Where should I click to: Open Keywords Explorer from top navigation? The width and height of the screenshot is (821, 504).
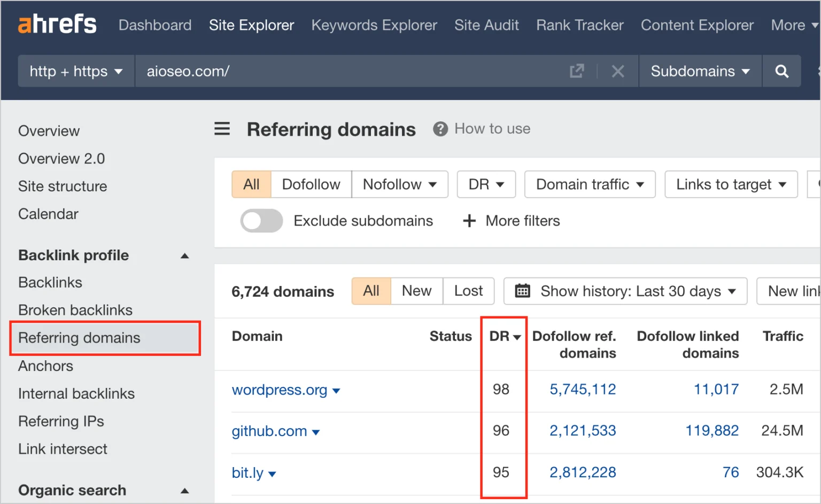pos(374,25)
